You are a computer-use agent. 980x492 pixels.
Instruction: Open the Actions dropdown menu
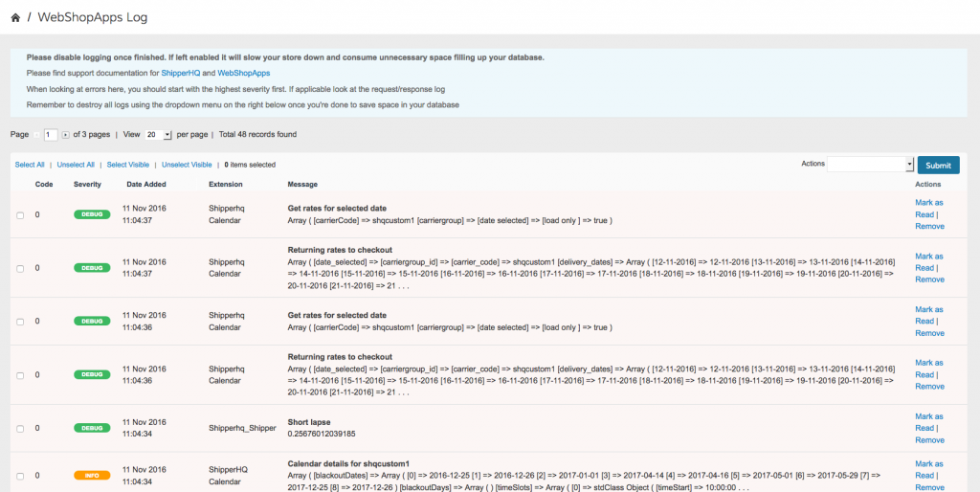(x=870, y=165)
